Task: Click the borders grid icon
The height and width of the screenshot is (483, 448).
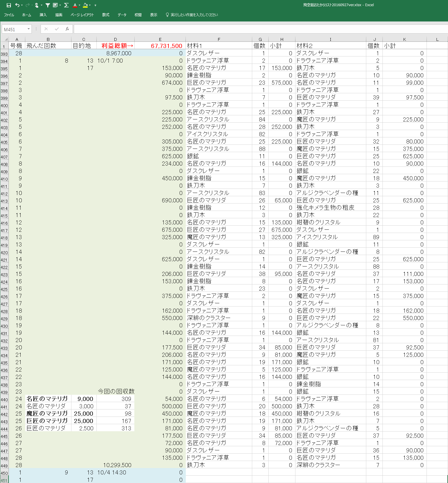Action: click(55, 5)
